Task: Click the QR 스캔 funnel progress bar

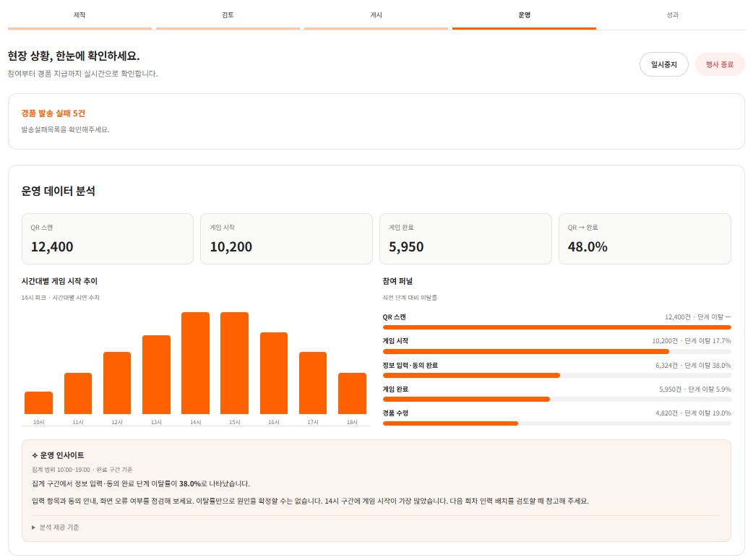Action: tap(556, 327)
